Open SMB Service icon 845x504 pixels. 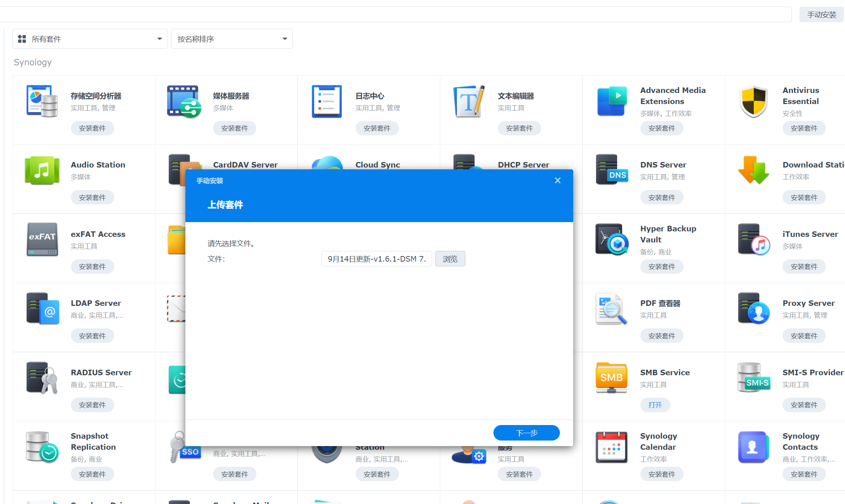612,377
